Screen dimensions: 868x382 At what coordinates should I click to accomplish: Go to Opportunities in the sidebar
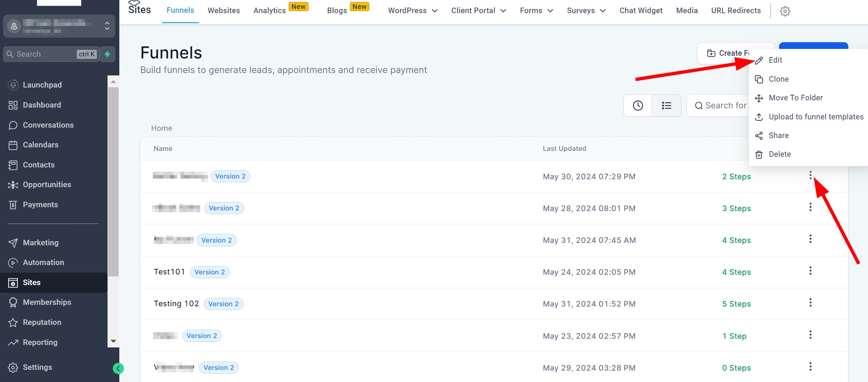point(47,185)
